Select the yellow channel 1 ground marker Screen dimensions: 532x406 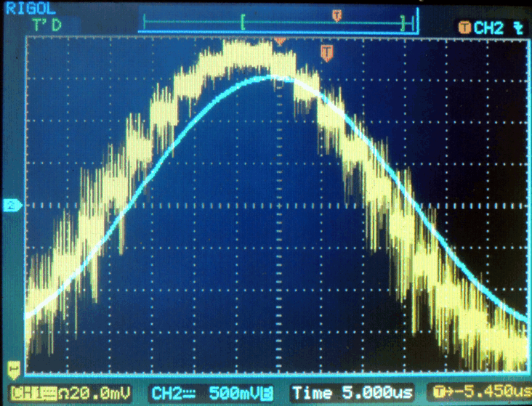14,370
